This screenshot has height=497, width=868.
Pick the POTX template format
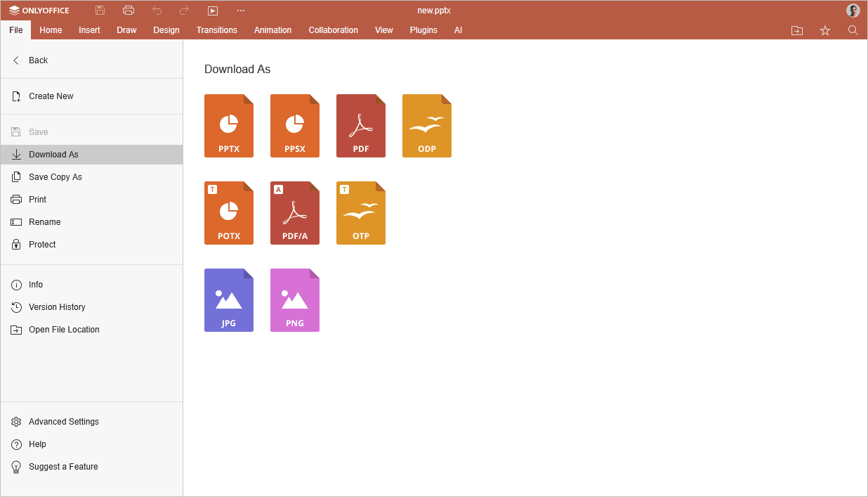click(228, 213)
